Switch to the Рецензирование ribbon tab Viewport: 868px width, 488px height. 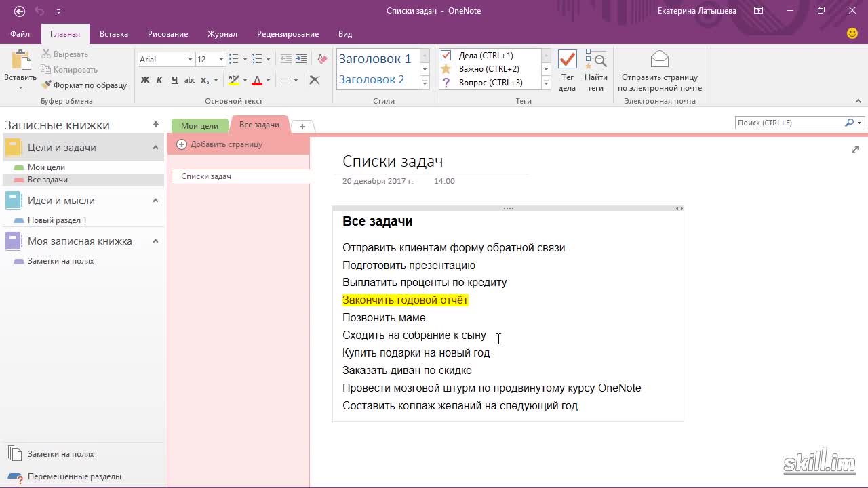point(288,34)
